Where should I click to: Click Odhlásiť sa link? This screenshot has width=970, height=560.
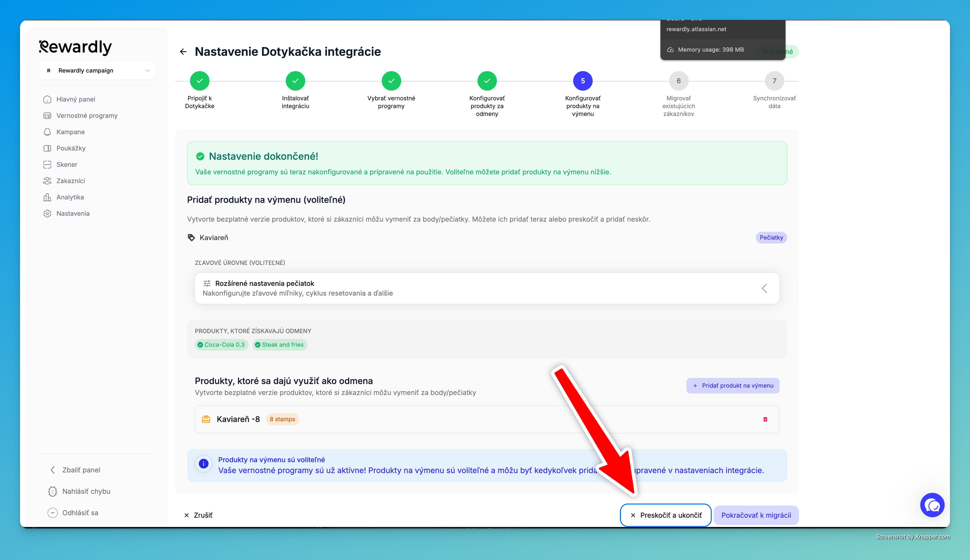coord(80,513)
